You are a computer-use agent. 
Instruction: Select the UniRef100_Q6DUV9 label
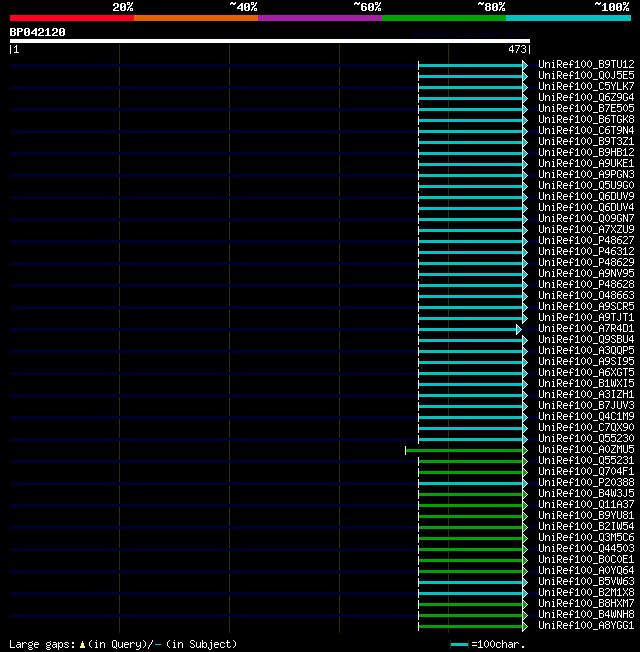pos(586,196)
